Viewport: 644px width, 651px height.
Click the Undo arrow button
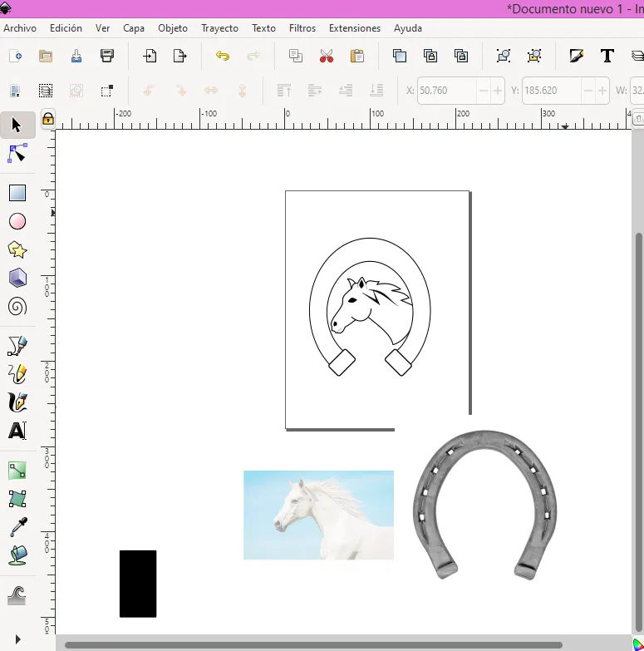[x=223, y=57]
